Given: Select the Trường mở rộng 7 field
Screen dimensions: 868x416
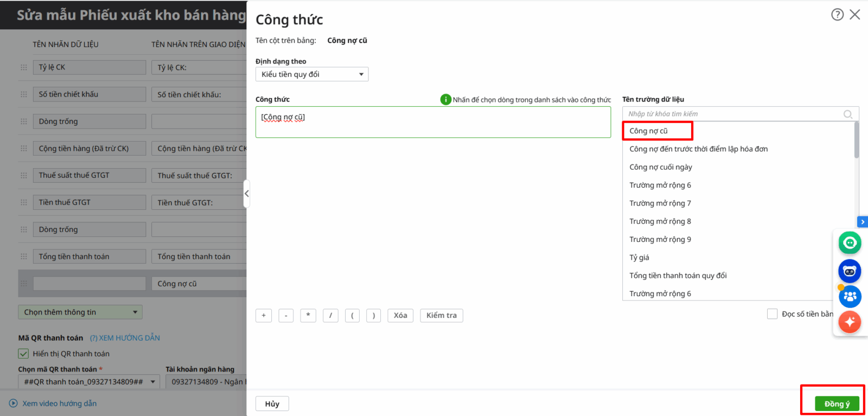Looking at the screenshot, I should [x=660, y=203].
